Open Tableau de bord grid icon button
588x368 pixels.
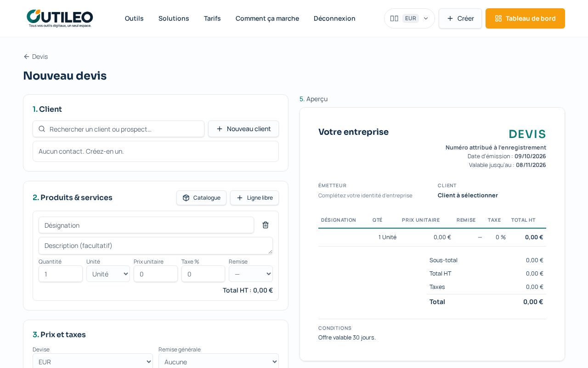point(525,18)
